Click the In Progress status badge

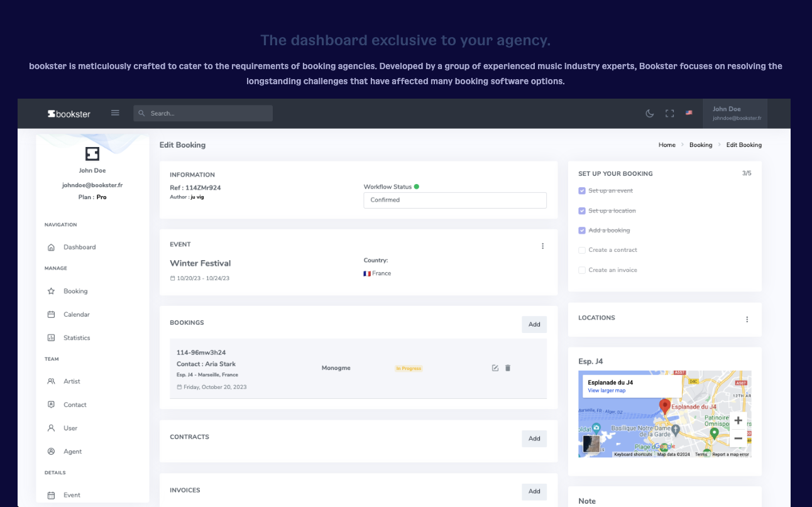409,368
